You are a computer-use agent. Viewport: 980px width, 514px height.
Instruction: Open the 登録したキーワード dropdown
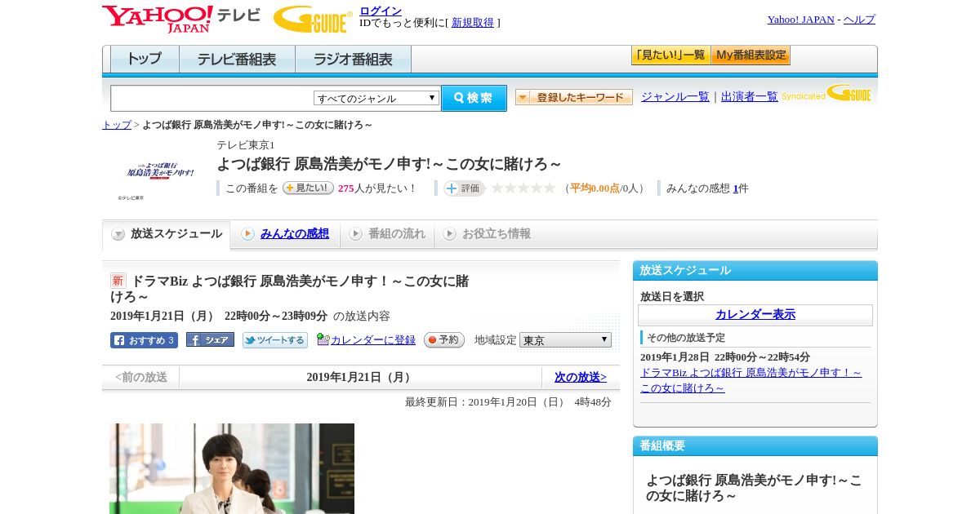574,97
